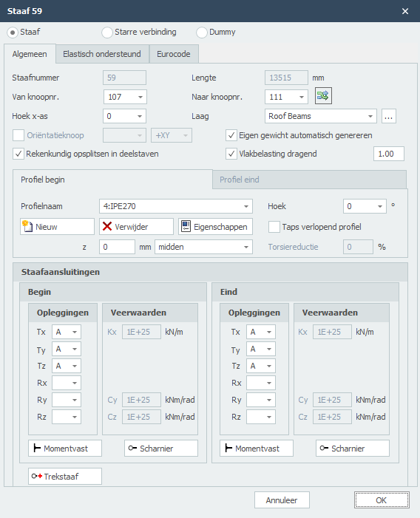Open layer options with the ellipsis button
This screenshot has height=518, width=420.
389,116
